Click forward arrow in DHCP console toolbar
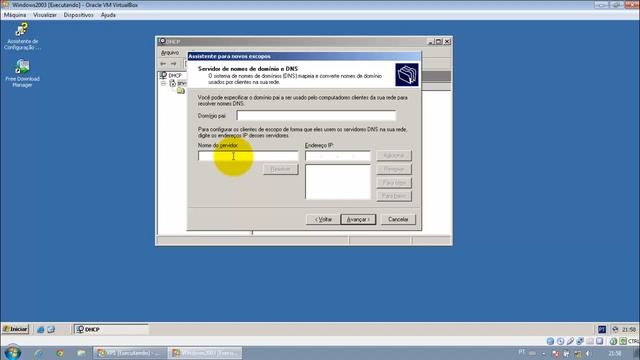 [173, 64]
